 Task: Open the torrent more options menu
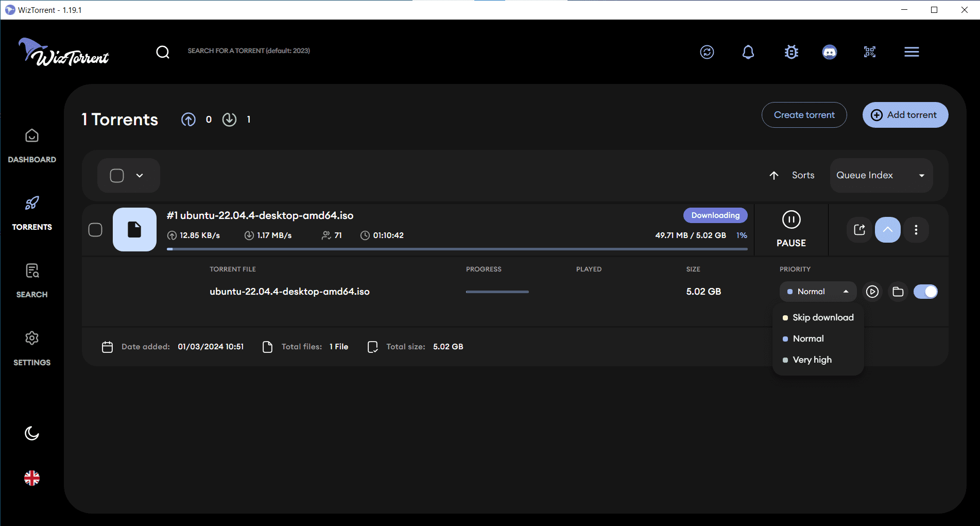(916, 230)
